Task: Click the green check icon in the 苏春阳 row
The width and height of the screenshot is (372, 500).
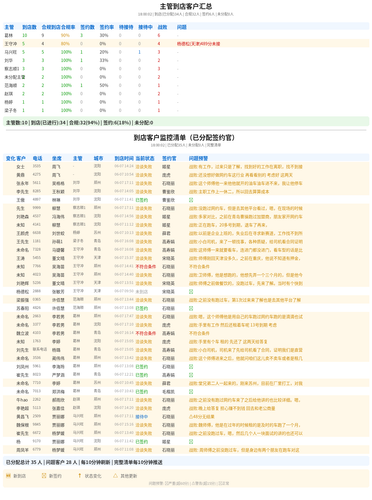Action: coord(191,308)
